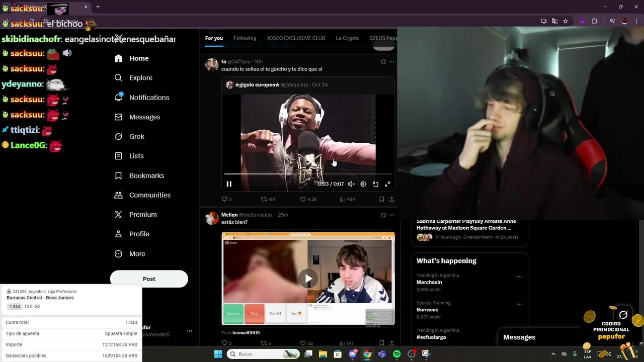Switch to the Following tab
Screen dimensions: 644x362
coord(245,38)
